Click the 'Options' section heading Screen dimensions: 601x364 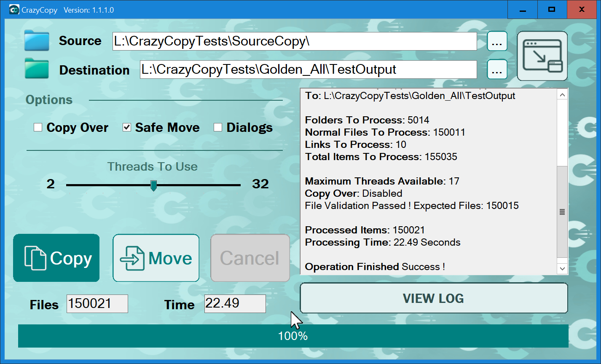coord(49,100)
